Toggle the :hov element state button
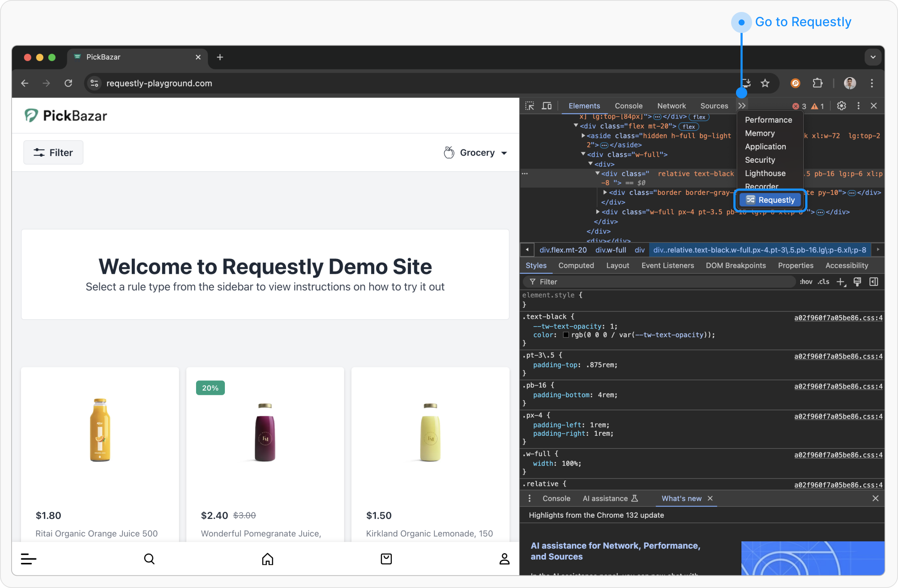The width and height of the screenshot is (898, 588). coord(806,282)
